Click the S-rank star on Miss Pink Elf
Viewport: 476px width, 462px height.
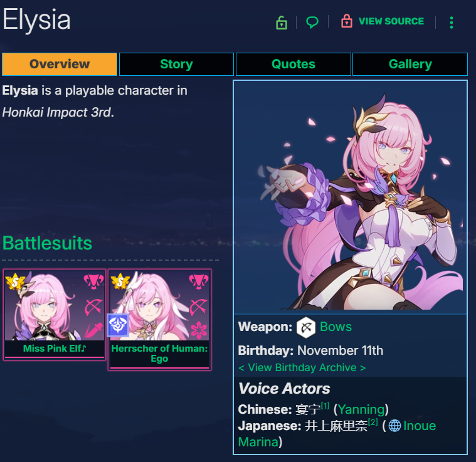click(x=15, y=281)
